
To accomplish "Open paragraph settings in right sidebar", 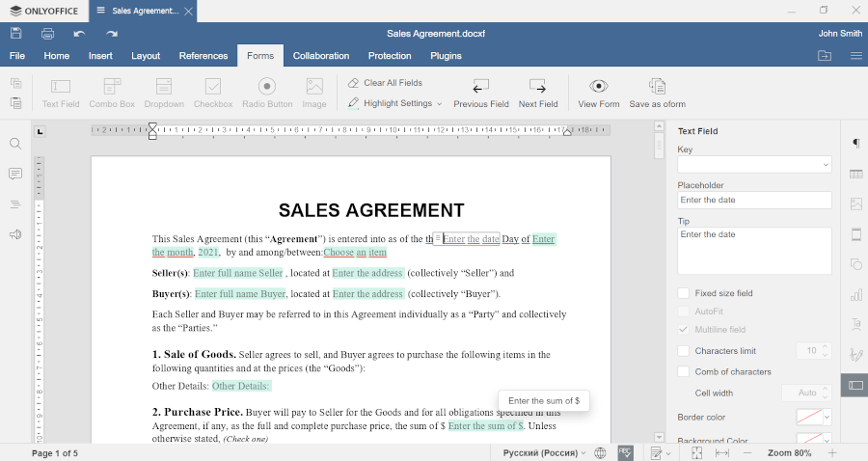I will pyautogui.click(x=854, y=144).
